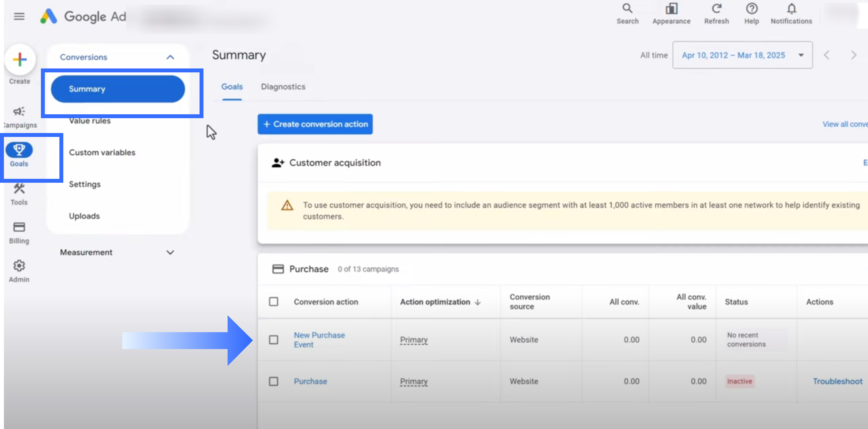Image resolution: width=868 pixels, height=429 pixels.
Task: Open the Tools wrench icon
Action: pos(19,189)
